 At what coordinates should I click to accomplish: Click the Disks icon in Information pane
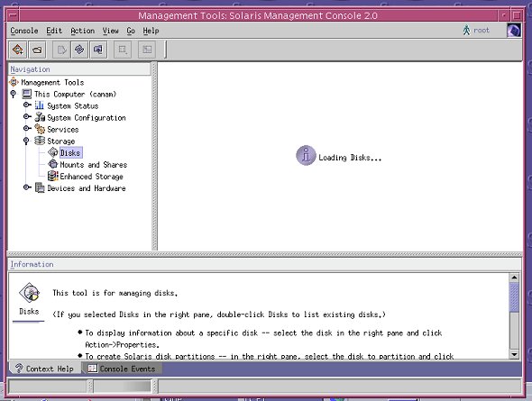(x=30, y=293)
